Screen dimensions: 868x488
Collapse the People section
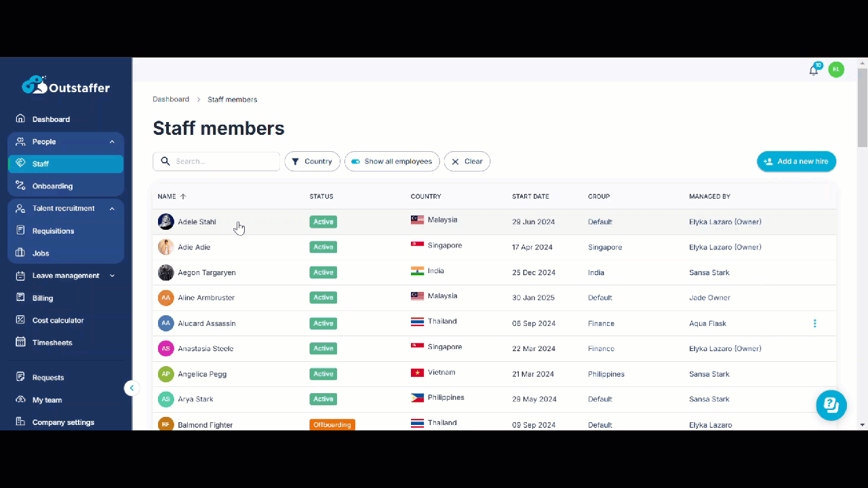tap(112, 142)
